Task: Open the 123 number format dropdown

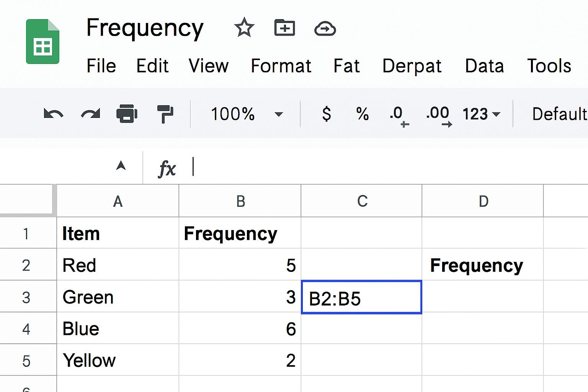Action: [481, 114]
